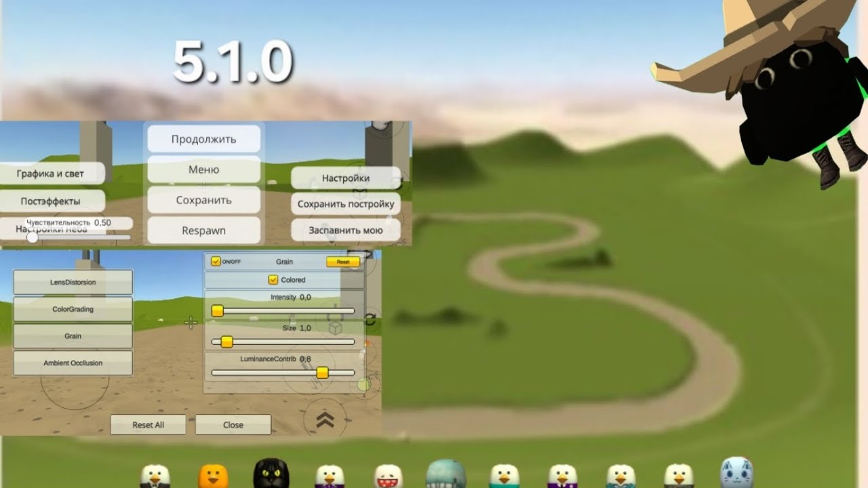Screen dimensions: 868x488
Task: Click the Size slider handle
Action: point(227,342)
